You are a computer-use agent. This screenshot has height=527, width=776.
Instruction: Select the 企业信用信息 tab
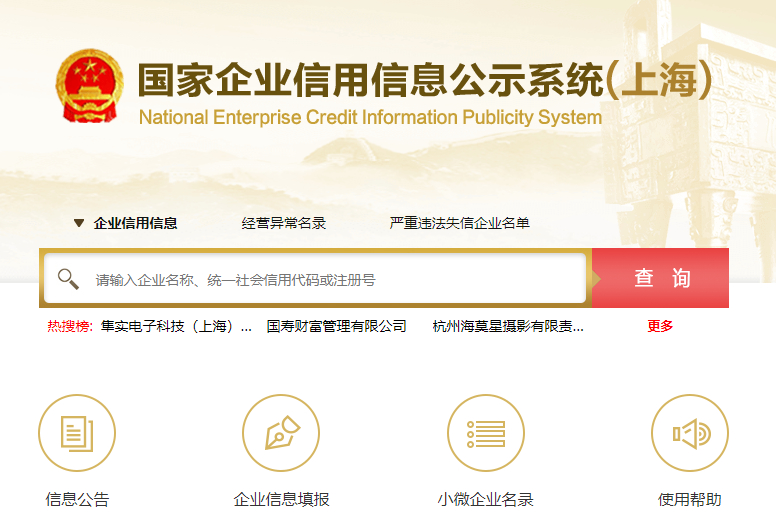click(135, 223)
